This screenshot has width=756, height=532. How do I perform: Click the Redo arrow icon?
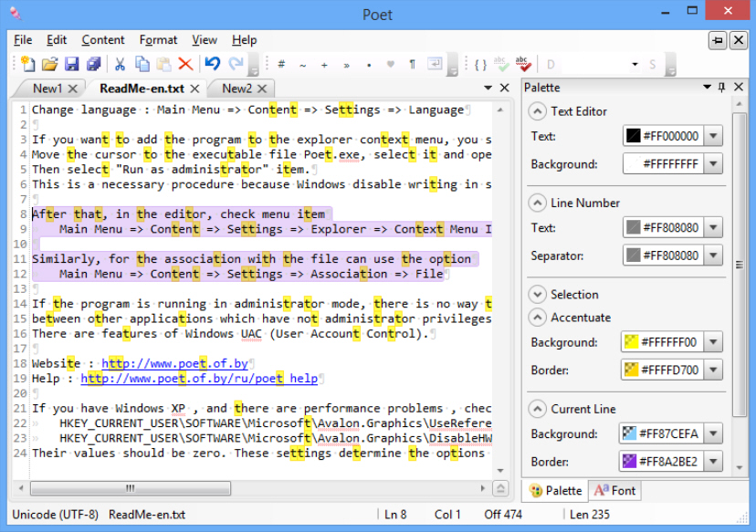coord(236,64)
